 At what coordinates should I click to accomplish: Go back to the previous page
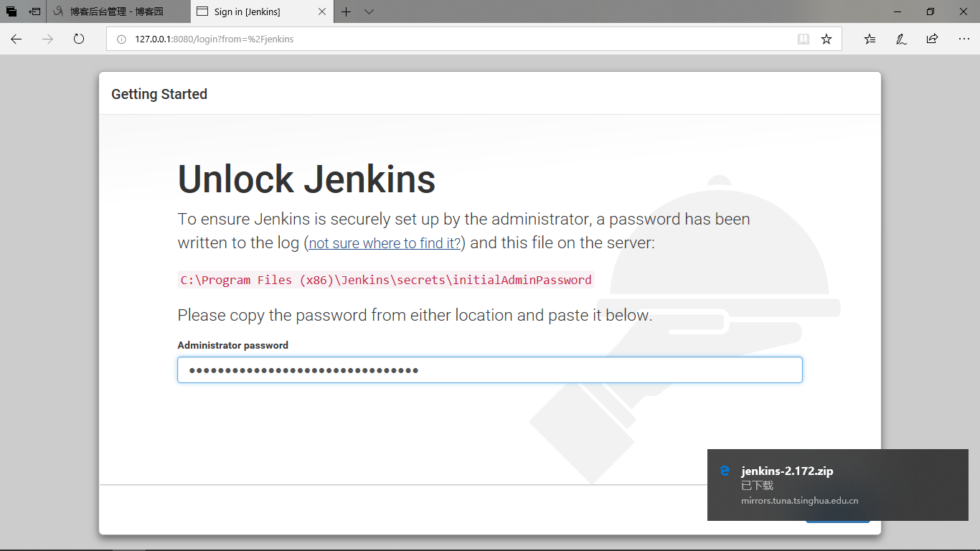[17, 39]
